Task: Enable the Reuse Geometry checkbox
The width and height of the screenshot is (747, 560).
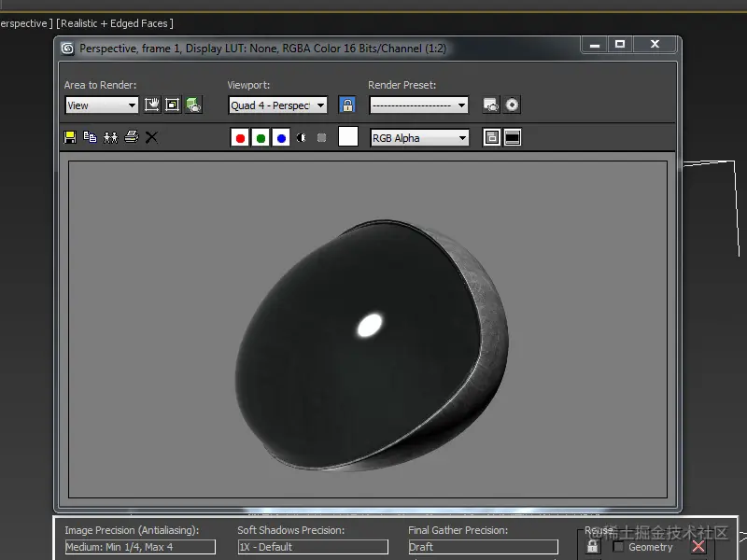Action: coord(618,547)
